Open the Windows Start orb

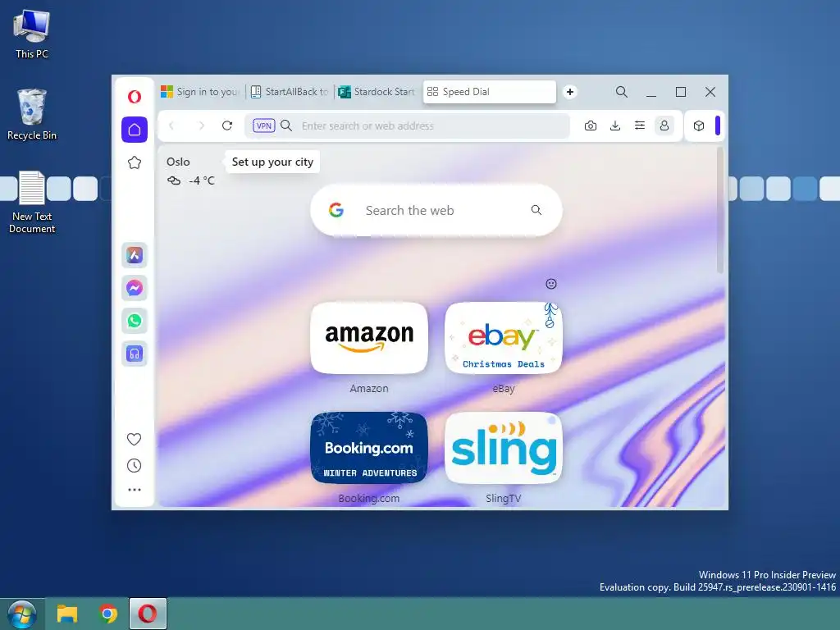click(21, 614)
